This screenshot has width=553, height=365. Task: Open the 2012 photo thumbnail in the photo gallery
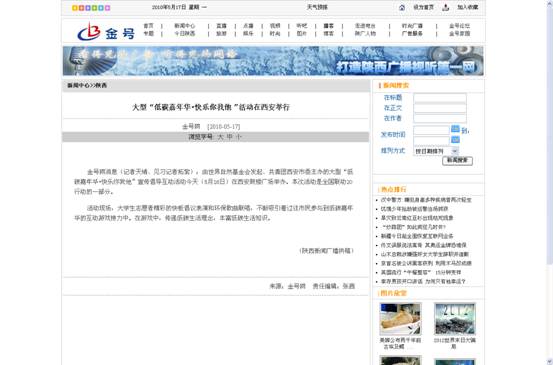(x=455, y=319)
